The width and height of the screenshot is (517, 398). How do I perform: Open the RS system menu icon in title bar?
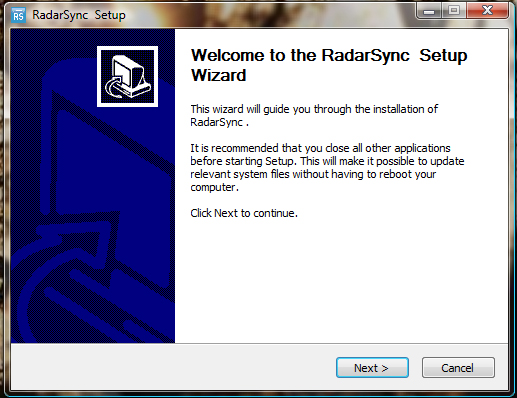click(x=18, y=15)
